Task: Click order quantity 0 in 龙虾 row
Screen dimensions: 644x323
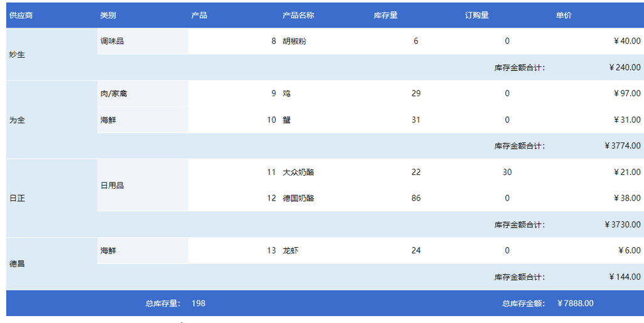Action: point(507,250)
